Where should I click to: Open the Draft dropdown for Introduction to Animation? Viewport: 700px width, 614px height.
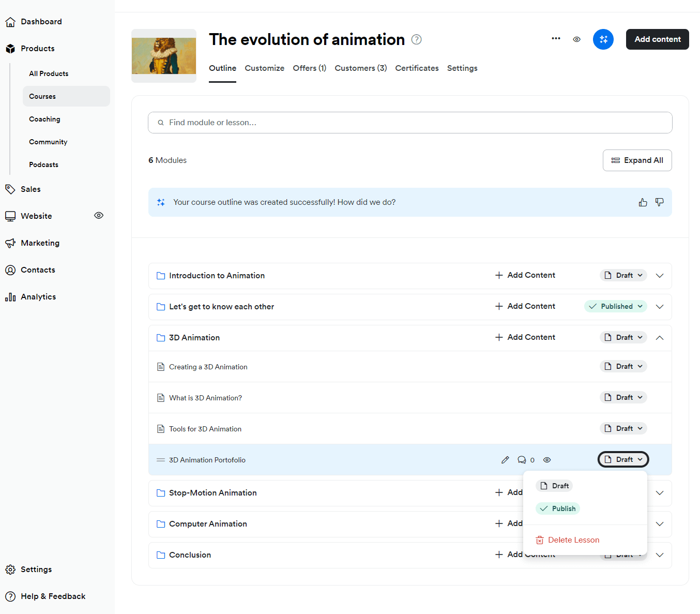point(623,275)
